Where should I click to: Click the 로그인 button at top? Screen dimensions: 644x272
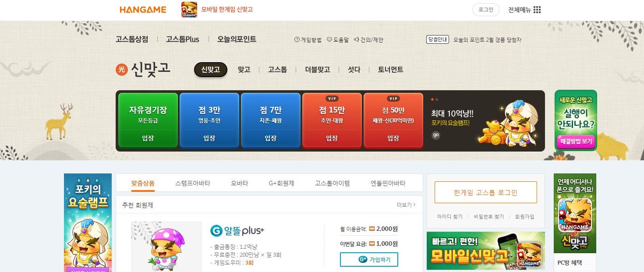click(486, 10)
